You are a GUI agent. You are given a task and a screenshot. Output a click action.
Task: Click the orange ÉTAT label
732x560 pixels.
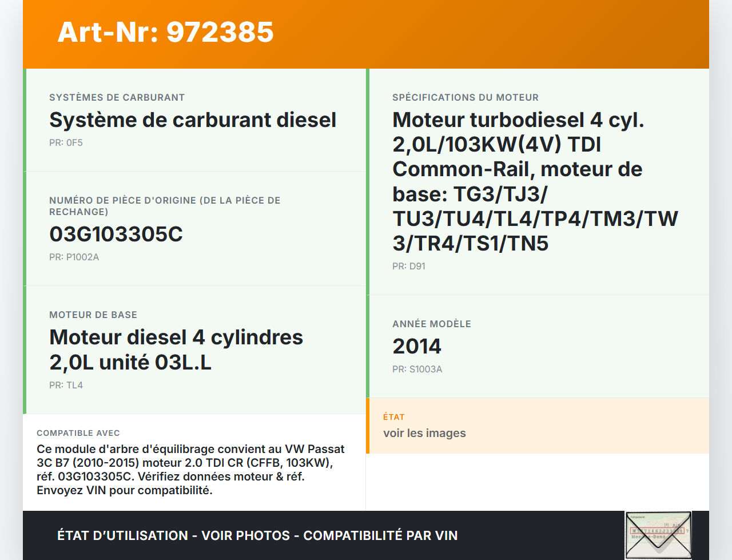click(x=393, y=417)
